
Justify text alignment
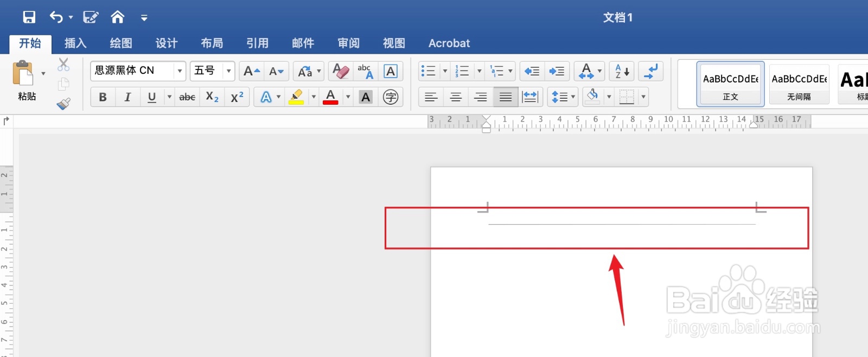point(506,97)
